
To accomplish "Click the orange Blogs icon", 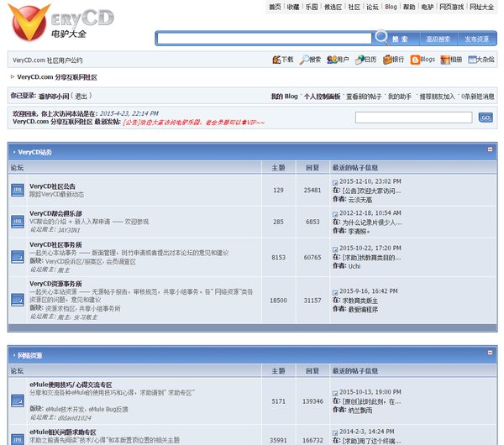I will click(415, 60).
